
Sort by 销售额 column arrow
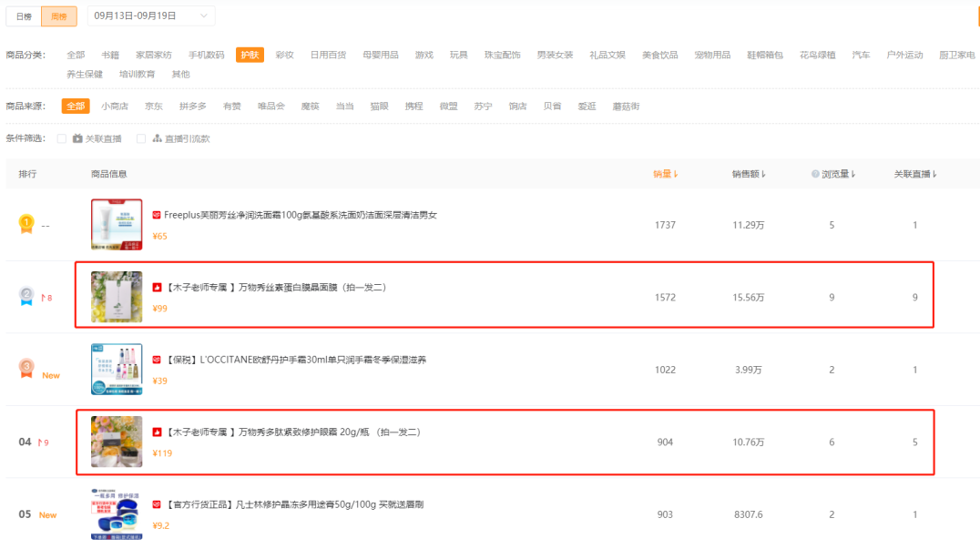click(x=764, y=174)
